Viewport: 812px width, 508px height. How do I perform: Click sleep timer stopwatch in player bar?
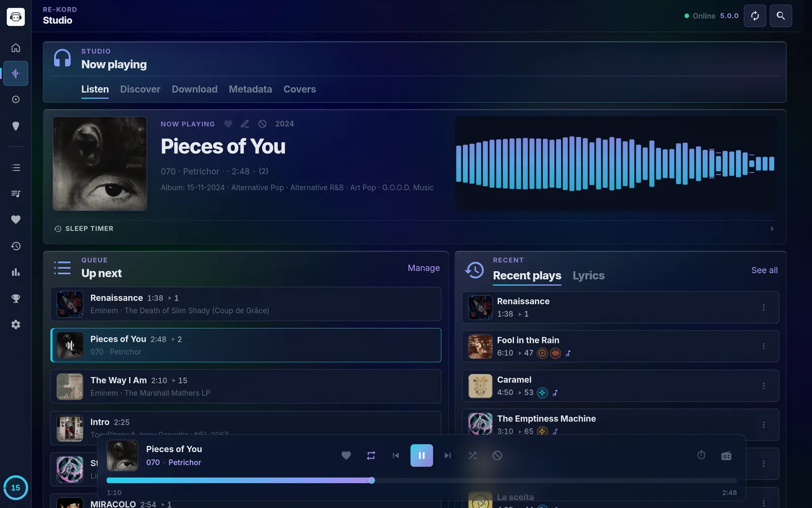pos(701,455)
